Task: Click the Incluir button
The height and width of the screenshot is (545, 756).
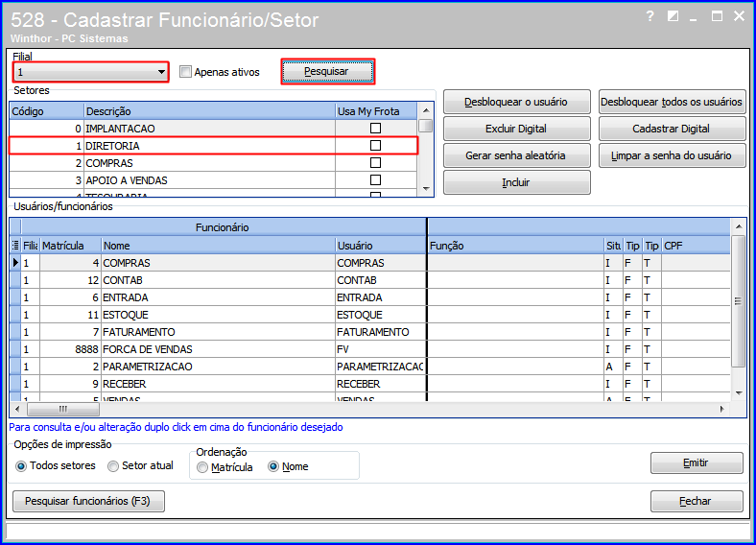Action: point(516,182)
